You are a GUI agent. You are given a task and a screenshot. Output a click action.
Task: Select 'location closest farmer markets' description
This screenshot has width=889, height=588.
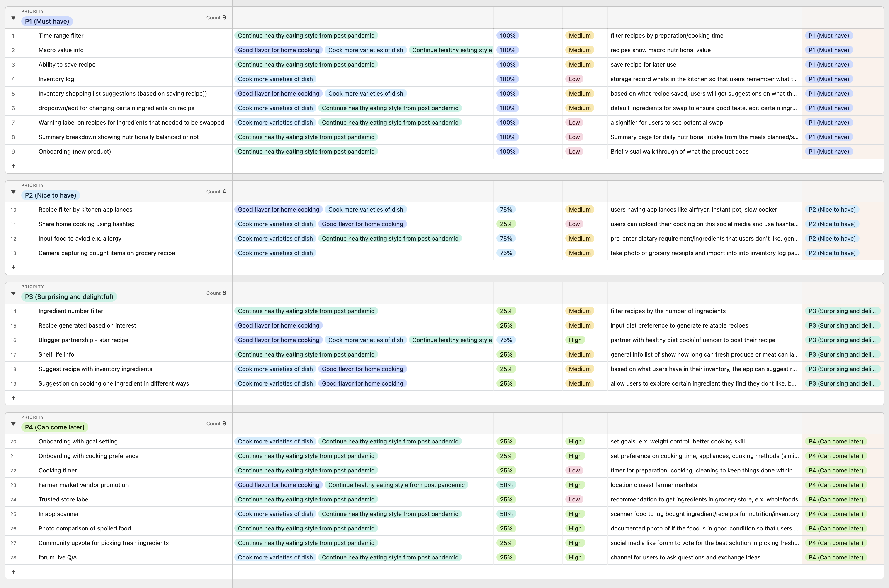pyautogui.click(x=653, y=485)
